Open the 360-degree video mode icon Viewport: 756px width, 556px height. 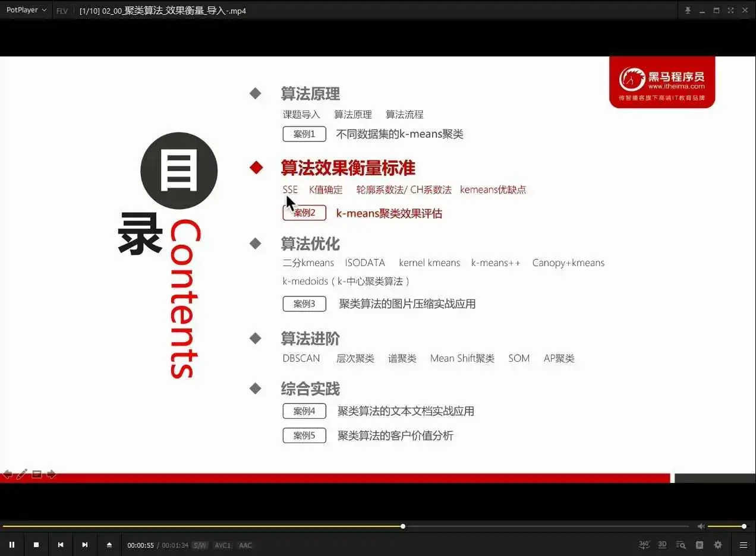[644, 544]
